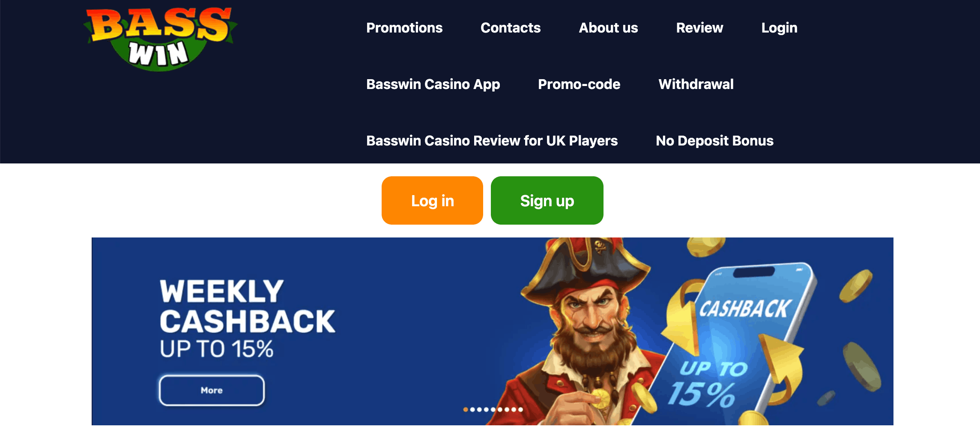Click the green Sign up button
980x445 pixels.
[x=547, y=200]
